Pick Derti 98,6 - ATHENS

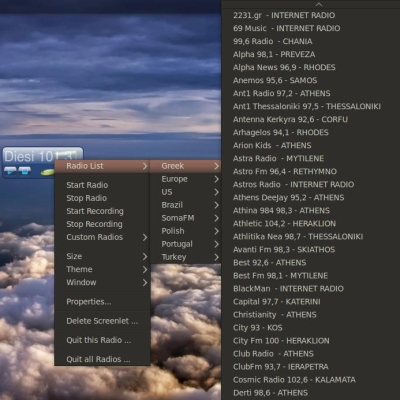click(311, 393)
